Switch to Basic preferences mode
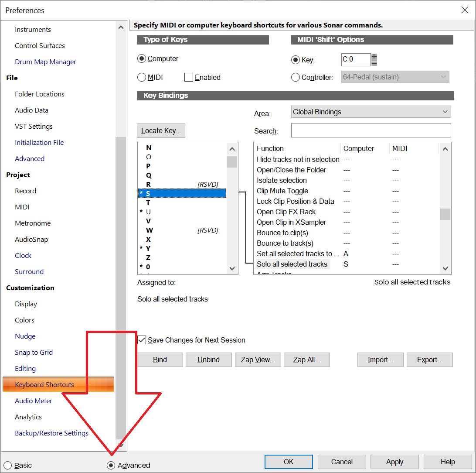Image resolution: width=476 pixels, height=473 pixels. click(x=8, y=465)
